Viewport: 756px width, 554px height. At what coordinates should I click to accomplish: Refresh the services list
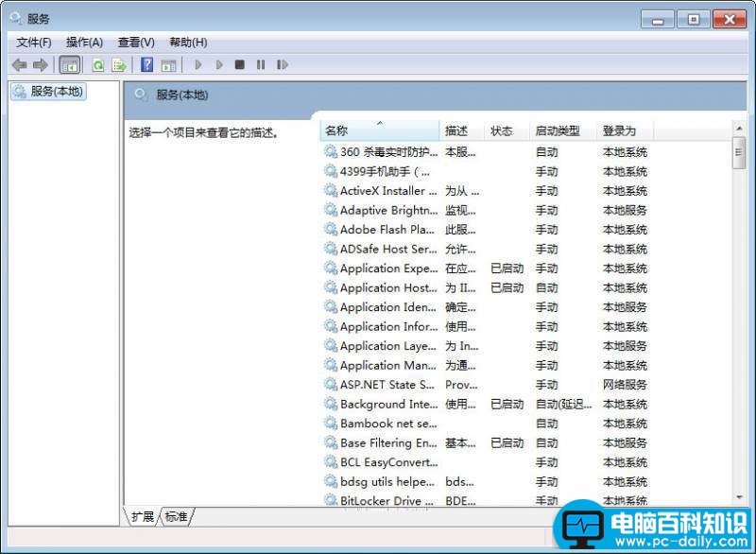[97, 64]
